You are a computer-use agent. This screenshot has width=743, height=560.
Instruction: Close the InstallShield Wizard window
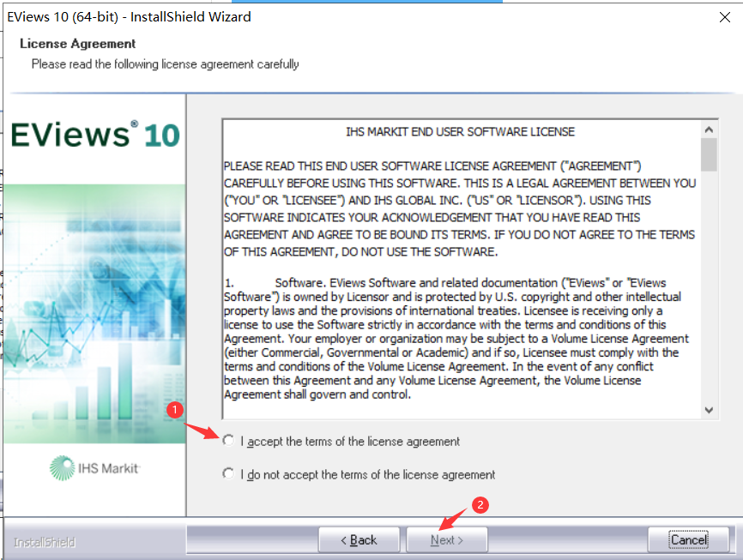point(724,17)
